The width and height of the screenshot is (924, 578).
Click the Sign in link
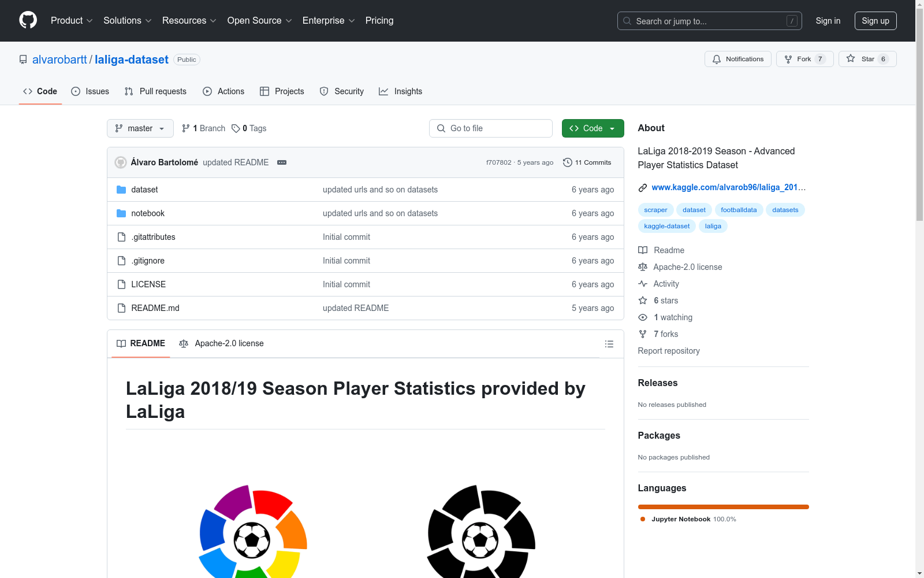point(828,21)
